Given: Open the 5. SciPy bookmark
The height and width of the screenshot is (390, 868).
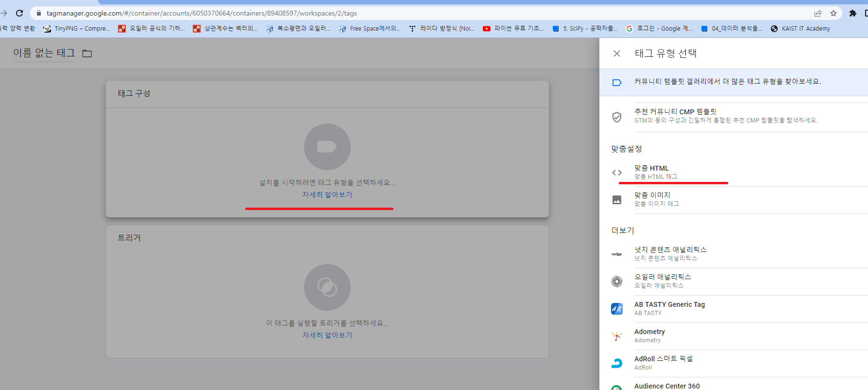Looking at the screenshot, I should [585, 29].
